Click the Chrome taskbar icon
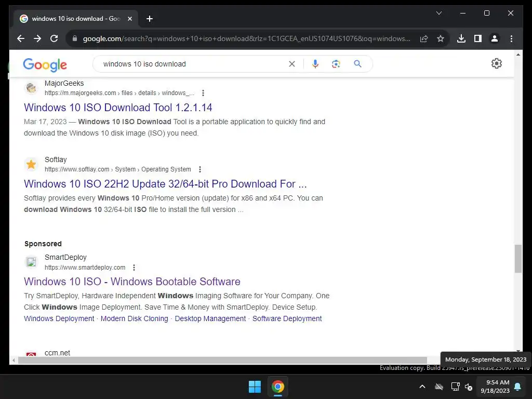532x399 pixels. 278,387
